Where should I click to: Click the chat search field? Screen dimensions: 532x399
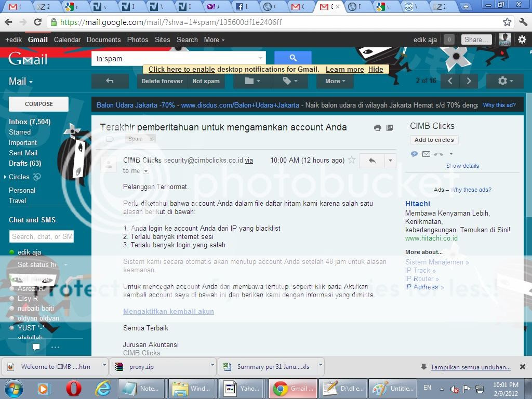[42, 236]
